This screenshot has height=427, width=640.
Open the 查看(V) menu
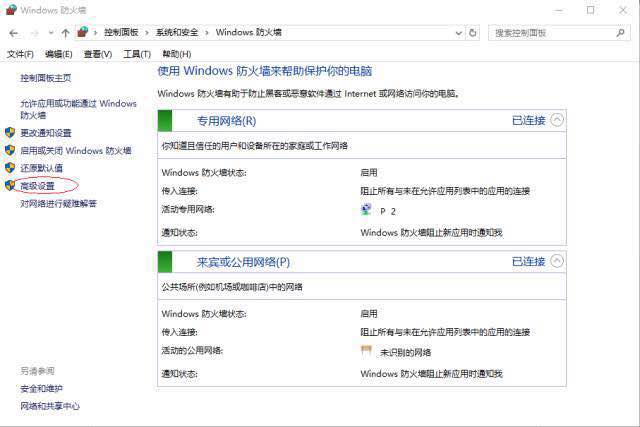point(98,54)
